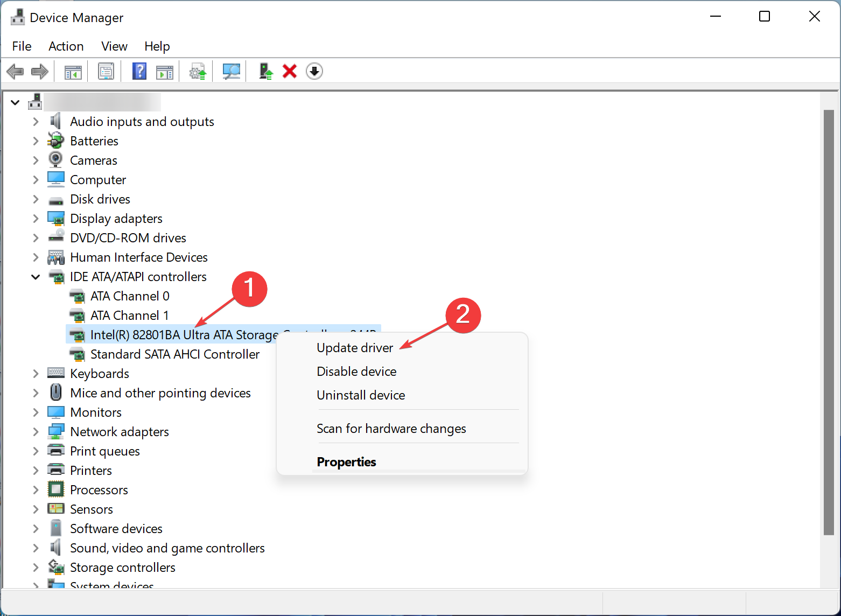Click the black down-arrow circle toolbar icon
Viewport: 841px width, 616px height.
pos(314,71)
